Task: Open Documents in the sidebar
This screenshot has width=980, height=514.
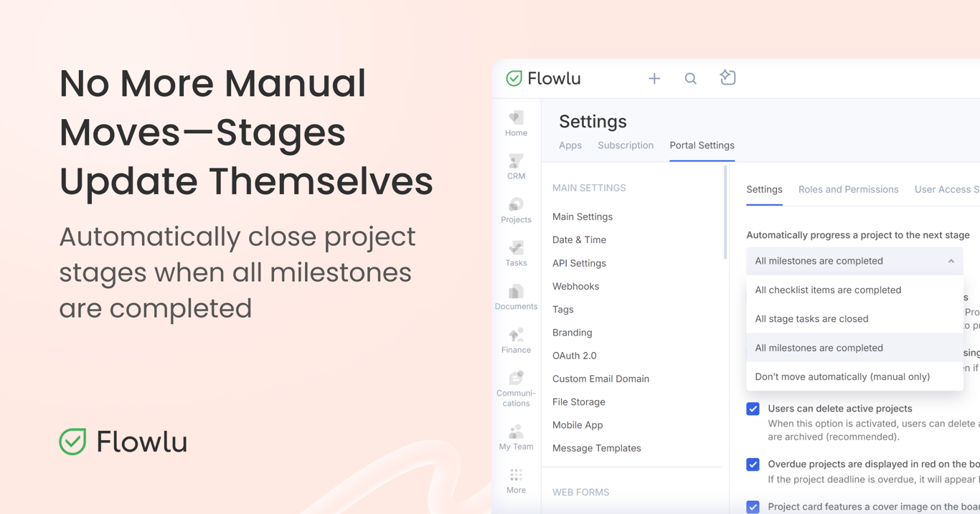Action: [x=516, y=297]
